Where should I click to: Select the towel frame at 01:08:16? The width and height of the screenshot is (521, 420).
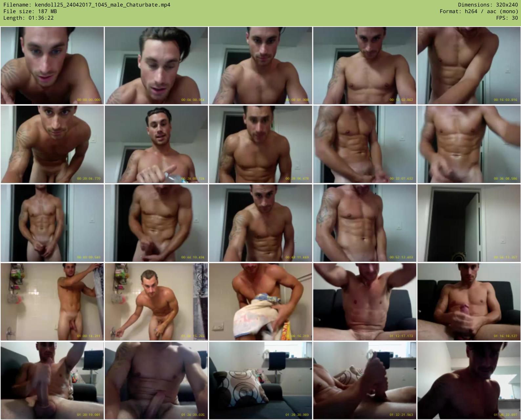coord(260,302)
